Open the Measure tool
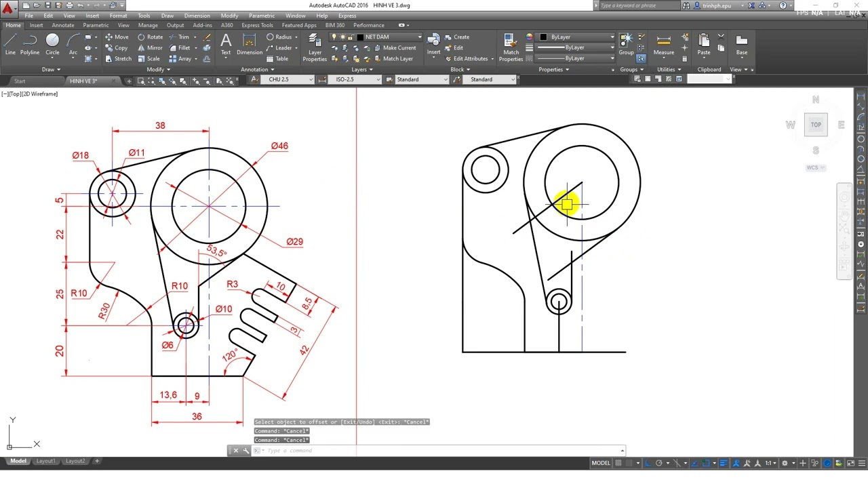 point(664,45)
